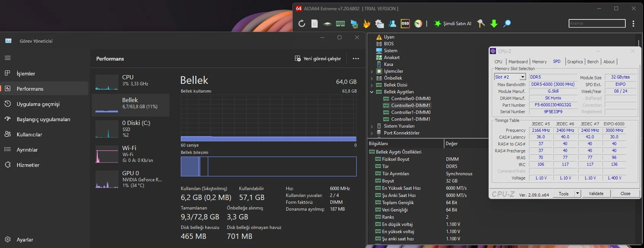Open İşlemler in Task Manager sidebar
644x248 pixels.
(44, 74)
